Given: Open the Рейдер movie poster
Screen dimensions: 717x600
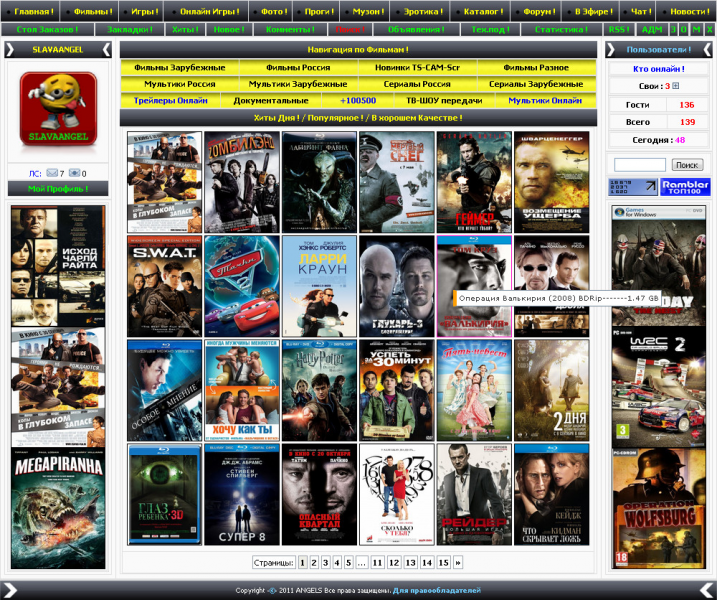Looking at the screenshot, I should (474, 494).
